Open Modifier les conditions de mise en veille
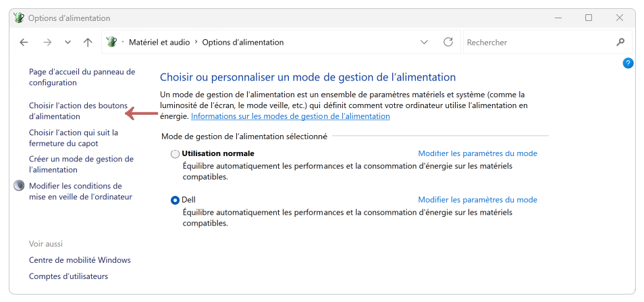This screenshot has height=302, width=644. [x=80, y=191]
